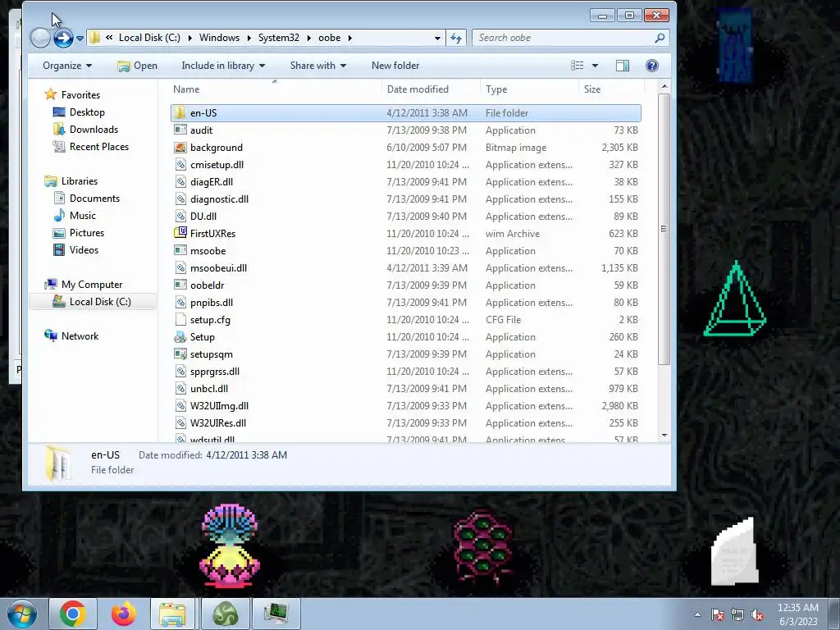
Task: Click the Back navigation arrow button
Action: point(40,38)
